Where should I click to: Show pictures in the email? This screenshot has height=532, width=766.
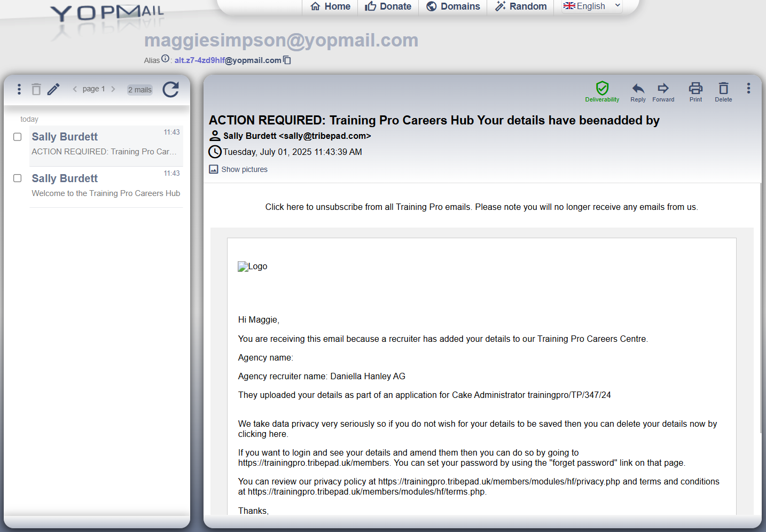pos(238,169)
